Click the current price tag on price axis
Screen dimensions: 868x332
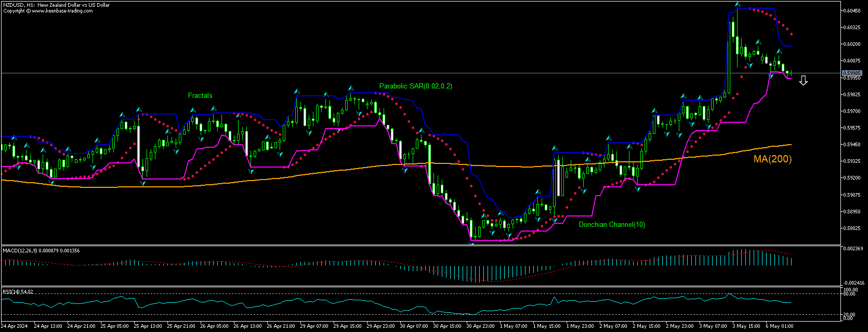click(x=852, y=73)
